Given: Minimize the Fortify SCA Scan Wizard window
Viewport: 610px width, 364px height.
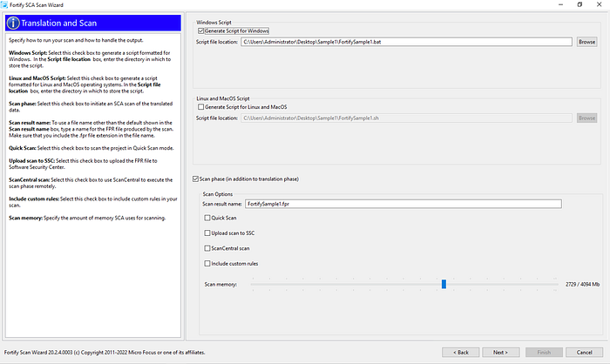Looking at the screenshot, I should pyautogui.click(x=560, y=4).
